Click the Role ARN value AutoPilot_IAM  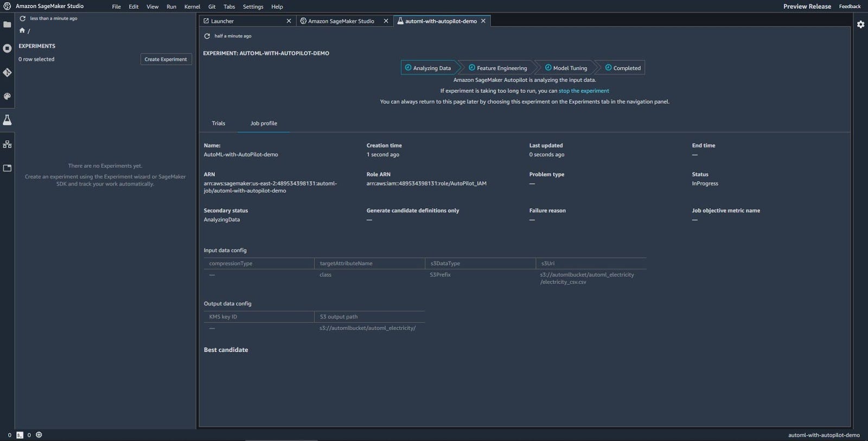pyautogui.click(x=426, y=183)
